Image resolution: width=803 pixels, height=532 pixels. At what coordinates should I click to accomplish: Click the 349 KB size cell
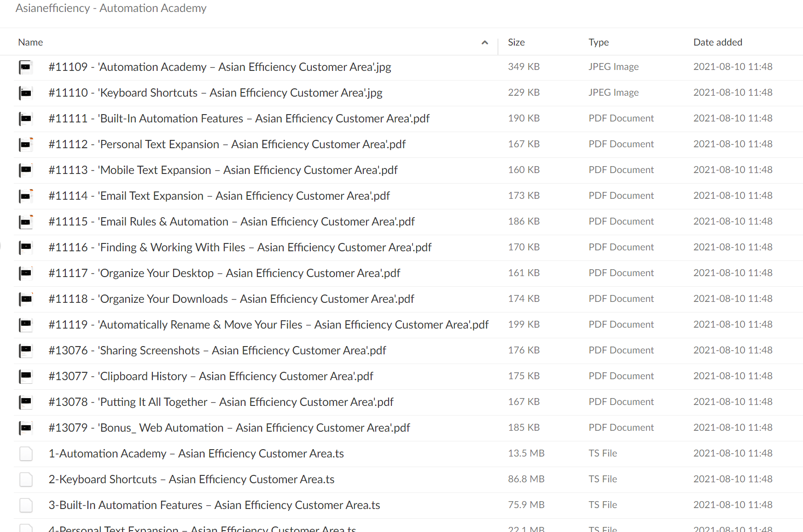[524, 67]
